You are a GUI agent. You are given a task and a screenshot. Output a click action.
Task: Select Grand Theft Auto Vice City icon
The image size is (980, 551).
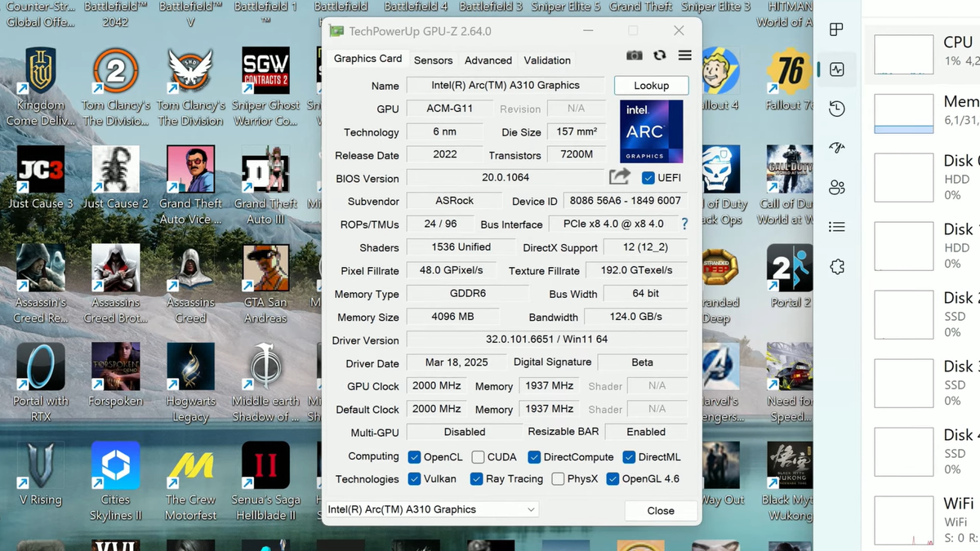coord(190,185)
